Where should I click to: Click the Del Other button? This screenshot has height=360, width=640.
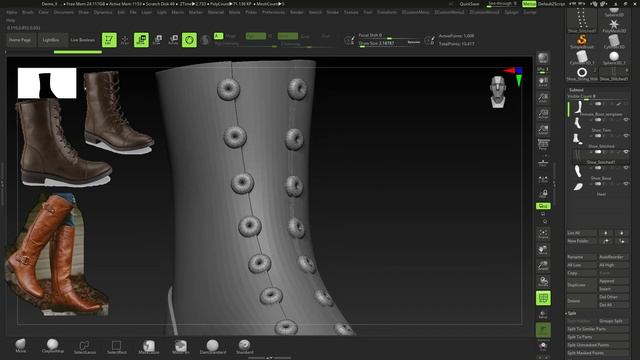[613, 297]
